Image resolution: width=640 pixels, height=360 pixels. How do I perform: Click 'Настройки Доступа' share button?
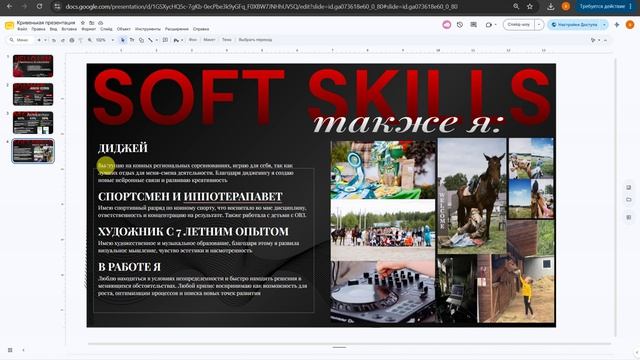coord(574,25)
